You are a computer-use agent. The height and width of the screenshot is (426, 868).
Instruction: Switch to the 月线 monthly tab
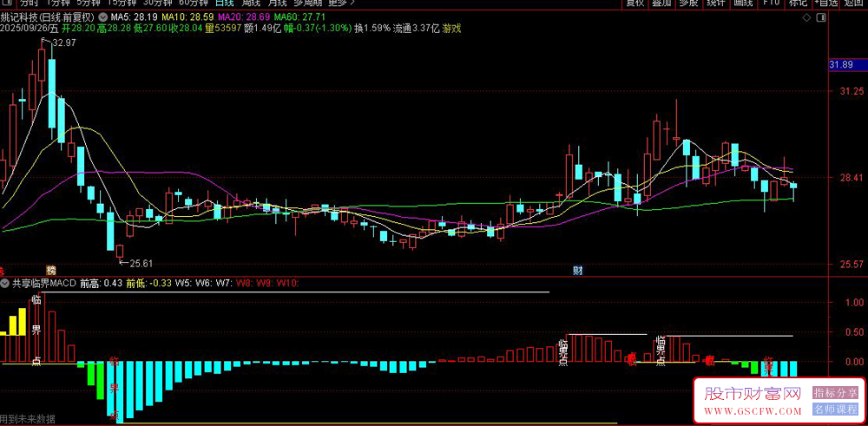pos(278,3)
